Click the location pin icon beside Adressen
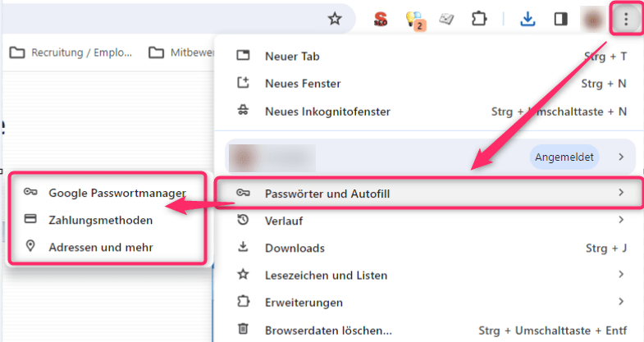Screen dimensions: 644x342 pyautogui.click(x=30, y=246)
